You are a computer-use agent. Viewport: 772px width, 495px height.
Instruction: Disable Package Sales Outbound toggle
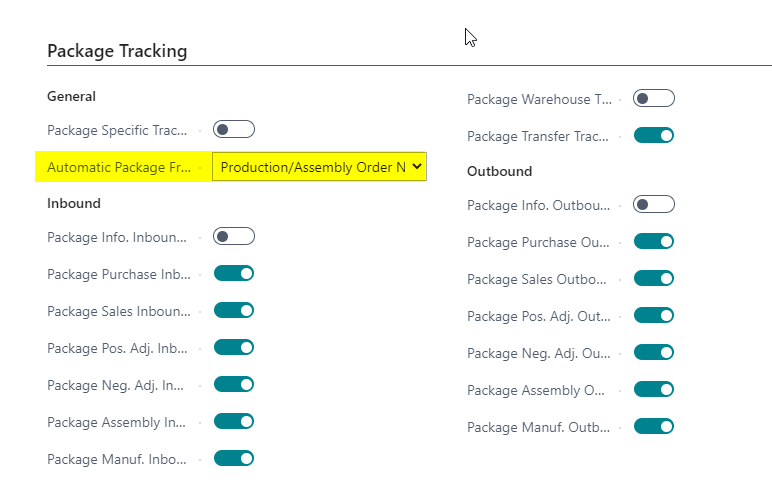pos(654,279)
